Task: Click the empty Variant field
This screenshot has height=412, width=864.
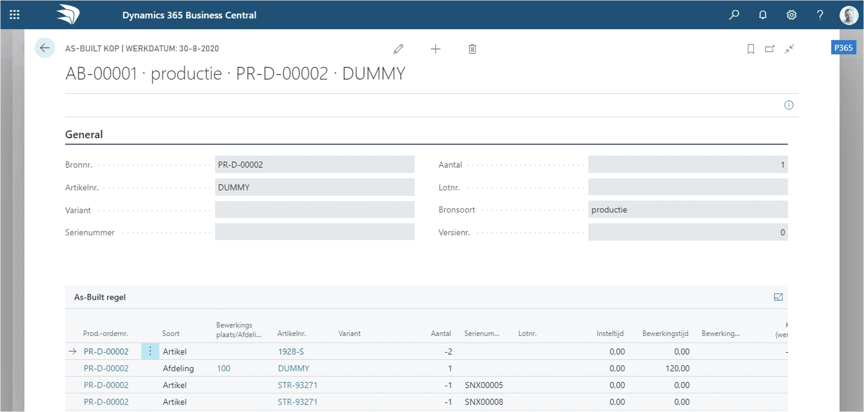Action: [315, 210]
